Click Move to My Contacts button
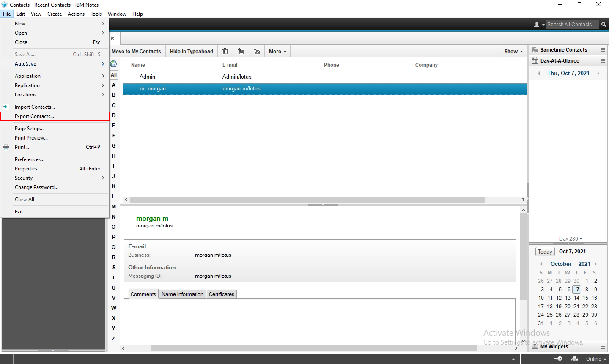Screen dimensions: 609x364 click(136, 52)
